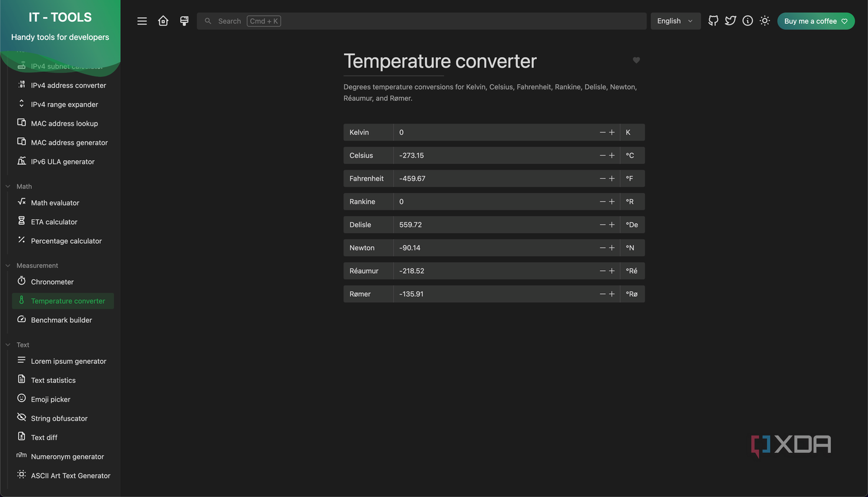Increase the Fahrenheit value with plus
Image resolution: width=868 pixels, height=497 pixels.
pos(612,178)
